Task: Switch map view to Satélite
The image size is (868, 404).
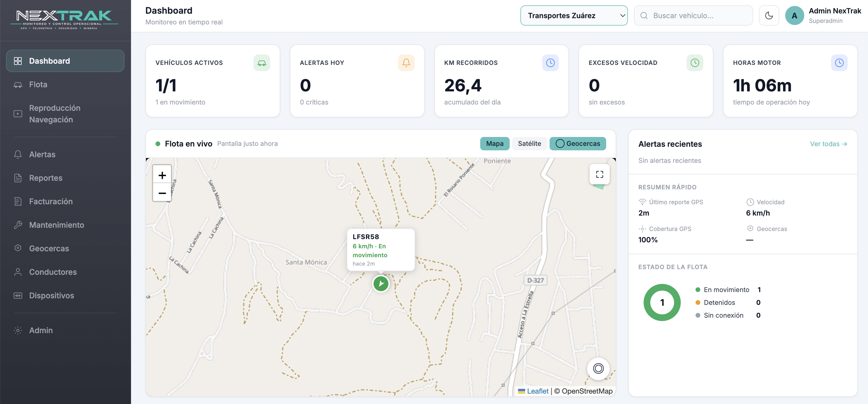Action: [529, 144]
